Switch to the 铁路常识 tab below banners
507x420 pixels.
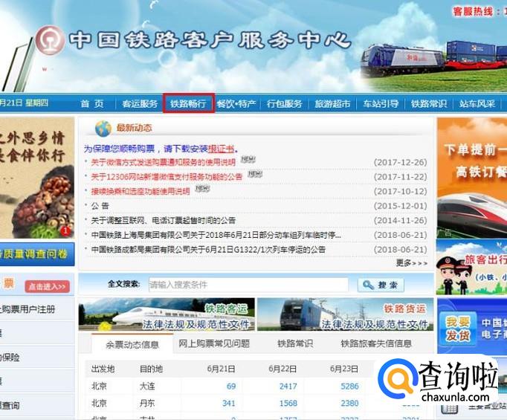tap(295, 343)
